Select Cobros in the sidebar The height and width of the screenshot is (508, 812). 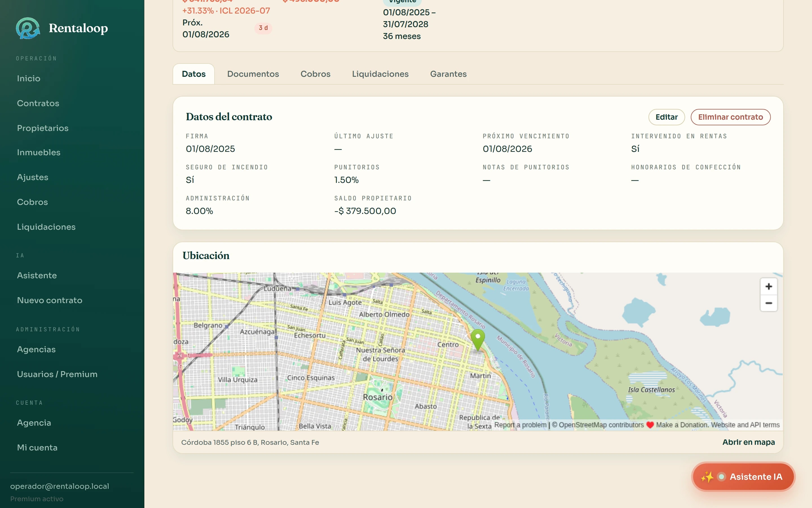(x=32, y=202)
